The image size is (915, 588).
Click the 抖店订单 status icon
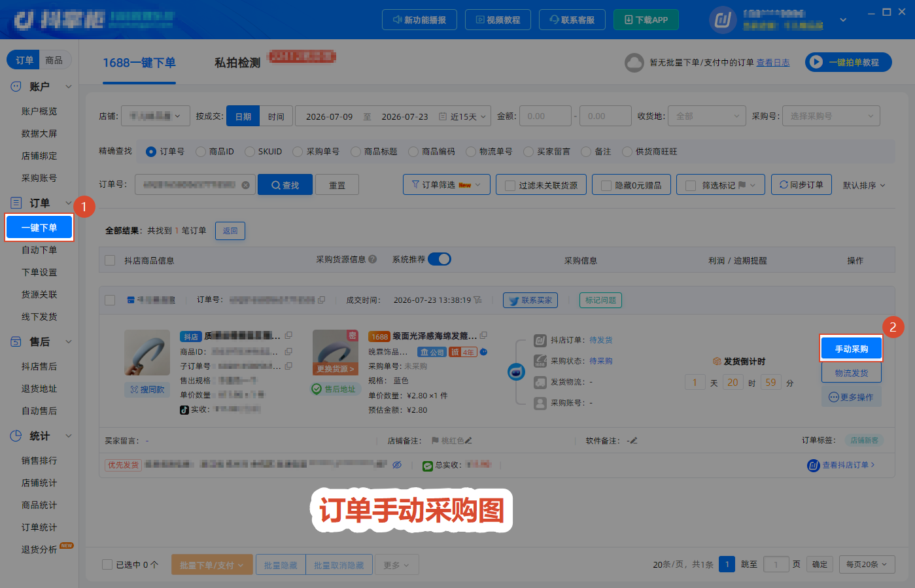[x=540, y=340]
